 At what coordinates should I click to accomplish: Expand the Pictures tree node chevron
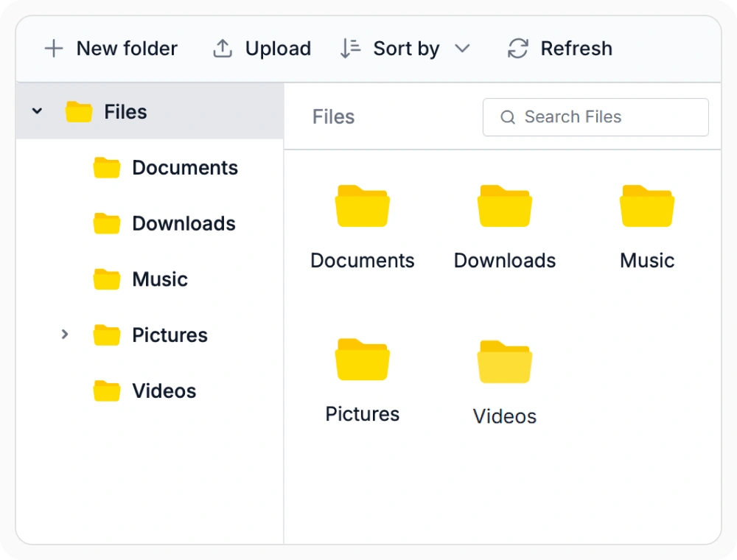click(x=65, y=335)
